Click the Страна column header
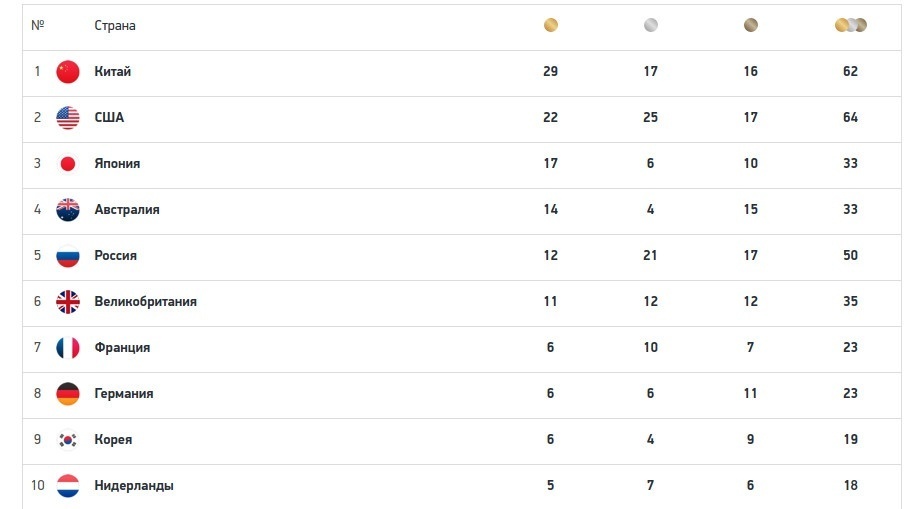 pos(115,26)
